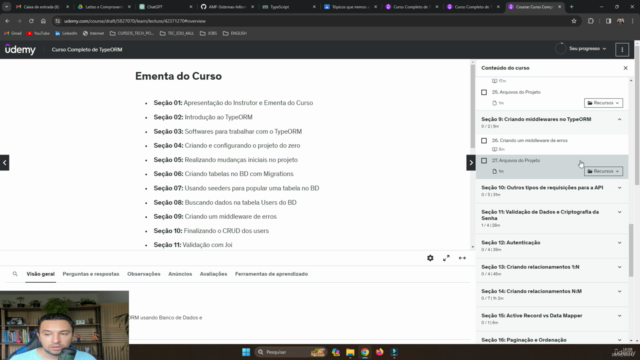Toggle fullscreen view
This screenshot has width=640, height=360.
(446, 258)
